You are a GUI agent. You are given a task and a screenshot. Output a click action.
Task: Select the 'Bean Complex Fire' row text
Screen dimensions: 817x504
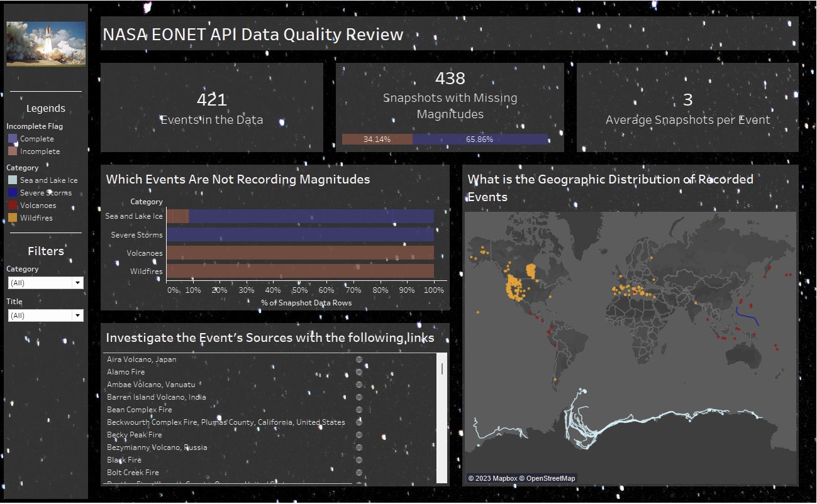[x=140, y=410]
